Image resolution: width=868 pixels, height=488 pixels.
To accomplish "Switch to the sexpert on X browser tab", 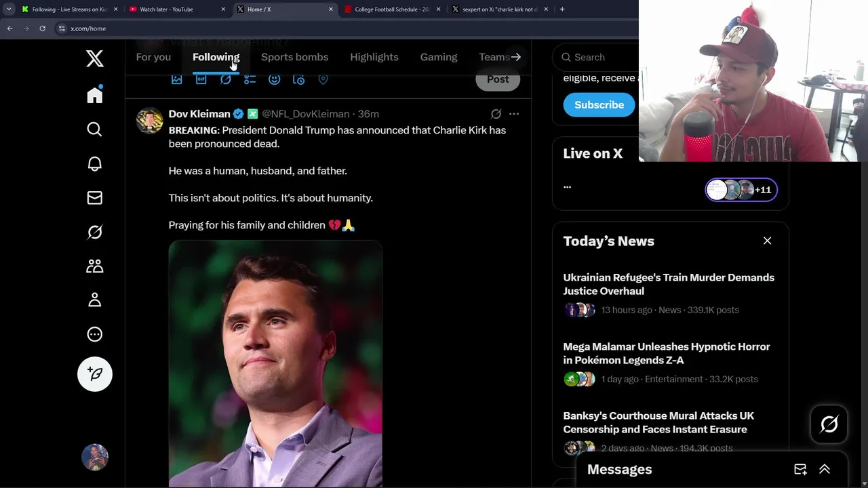I will [x=500, y=9].
